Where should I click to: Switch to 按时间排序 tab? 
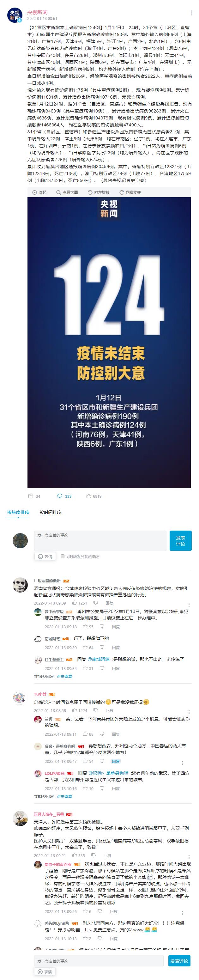pyautogui.click(x=50, y=512)
